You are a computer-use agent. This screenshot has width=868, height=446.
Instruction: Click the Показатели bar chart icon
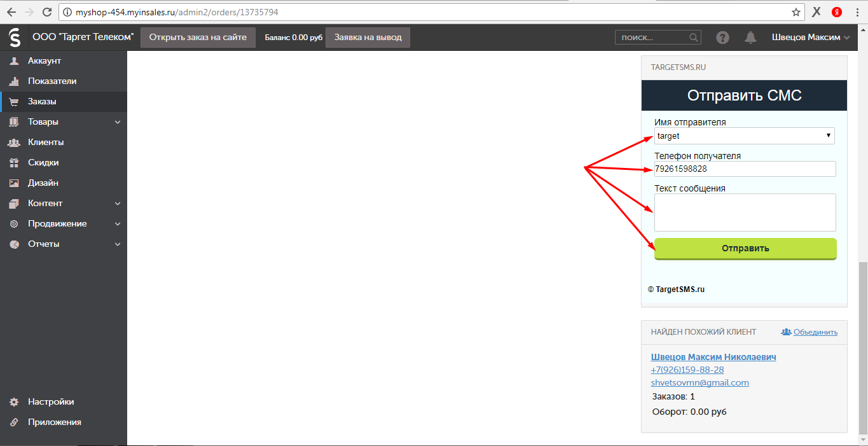coord(14,81)
